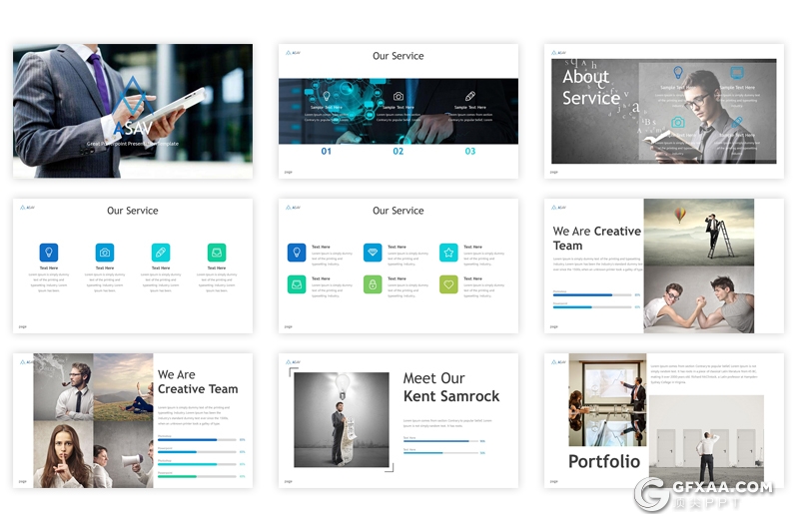Click the blue lightbulb icon in four-icon service slide

(x=49, y=253)
